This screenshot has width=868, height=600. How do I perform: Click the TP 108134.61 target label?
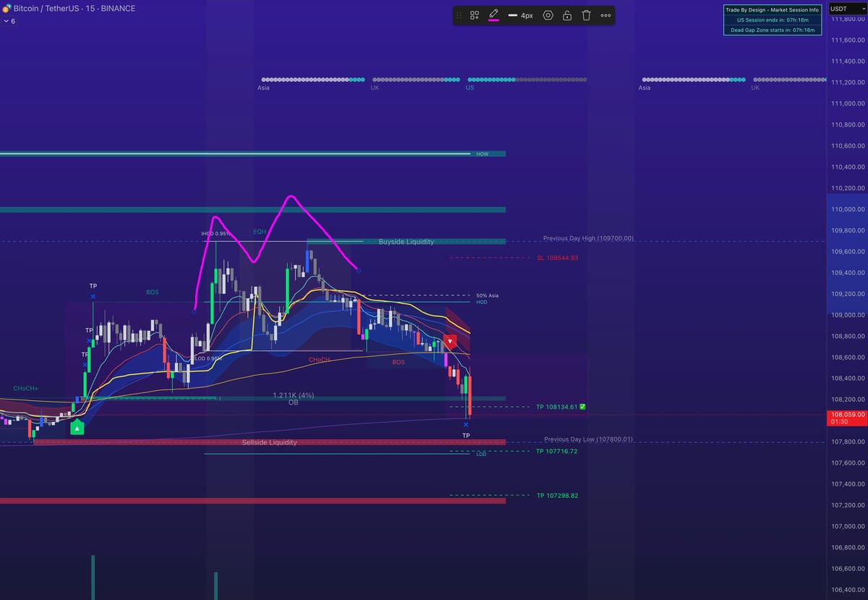(x=557, y=407)
